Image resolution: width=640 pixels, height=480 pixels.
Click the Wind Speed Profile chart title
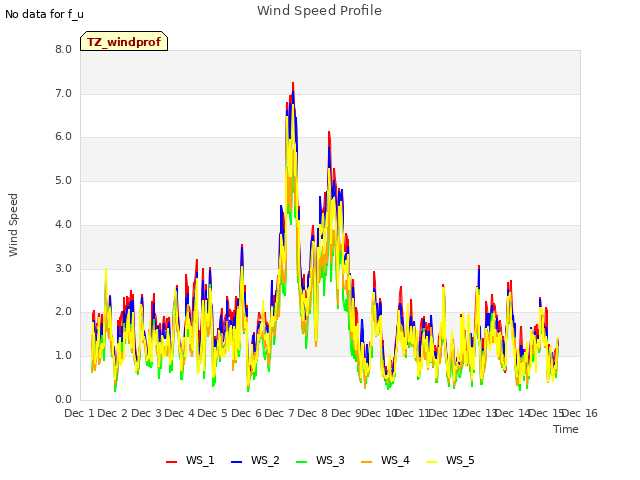[319, 11]
